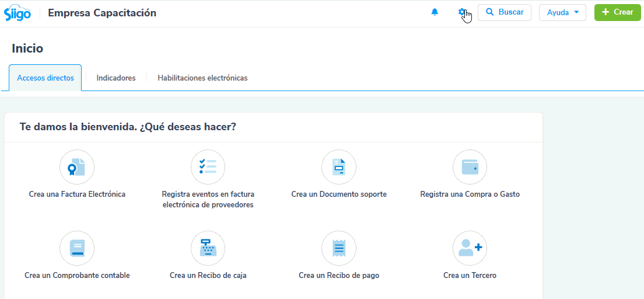
Task: Open the Habilitaciones electrónicas tab
Action: click(202, 78)
